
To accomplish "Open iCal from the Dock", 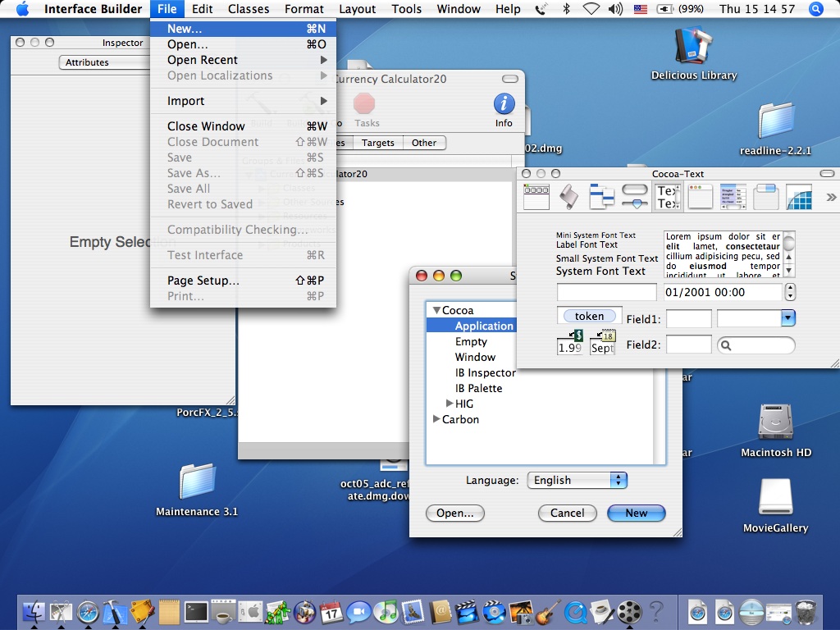I will (331, 612).
